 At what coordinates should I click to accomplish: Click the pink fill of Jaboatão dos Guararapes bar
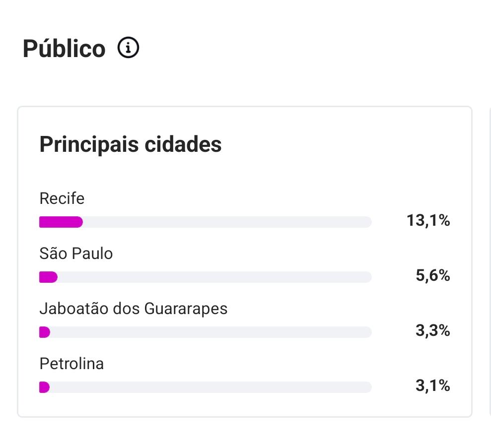[x=44, y=332]
